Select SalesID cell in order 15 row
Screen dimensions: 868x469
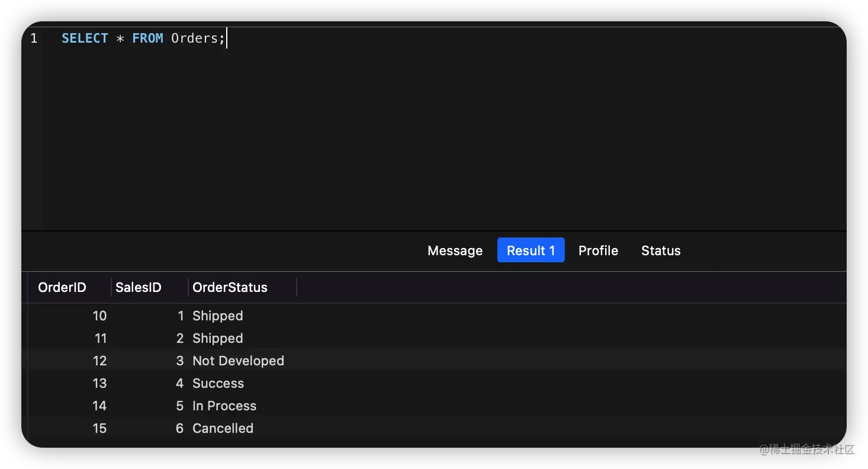(150, 428)
